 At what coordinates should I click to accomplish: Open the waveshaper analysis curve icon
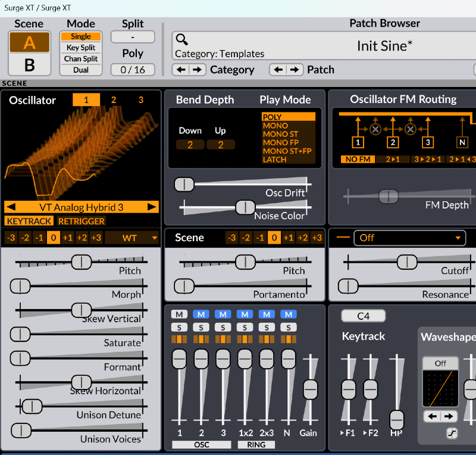tap(452, 433)
